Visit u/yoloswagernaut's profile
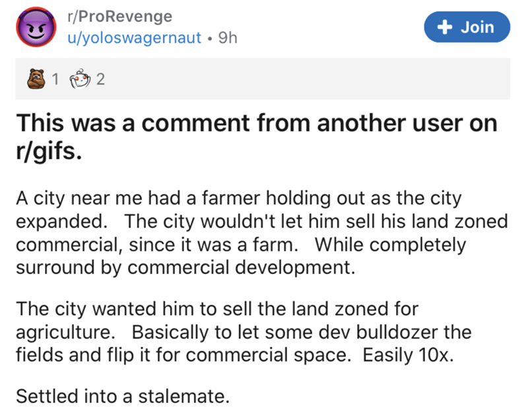 click(135, 38)
